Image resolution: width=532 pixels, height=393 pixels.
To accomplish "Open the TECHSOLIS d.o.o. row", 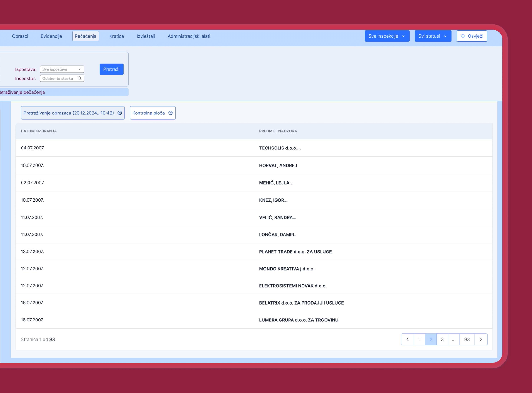I will [280, 148].
